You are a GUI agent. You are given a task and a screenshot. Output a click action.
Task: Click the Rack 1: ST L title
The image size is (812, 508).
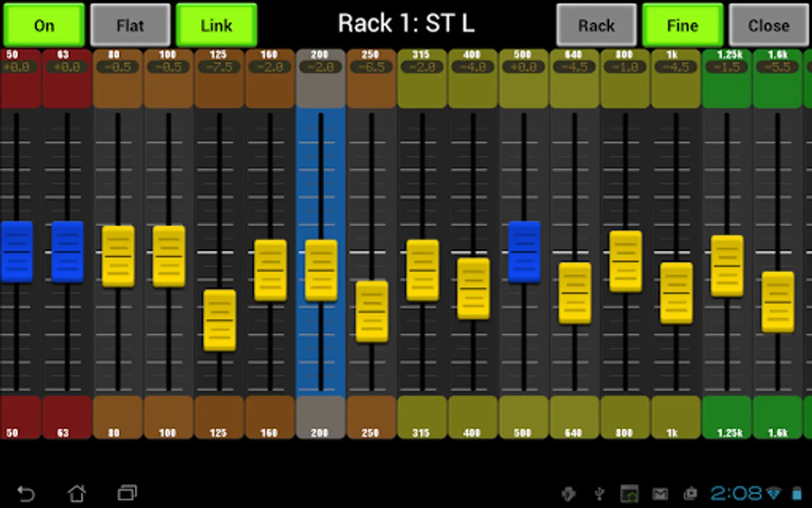point(406,24)
